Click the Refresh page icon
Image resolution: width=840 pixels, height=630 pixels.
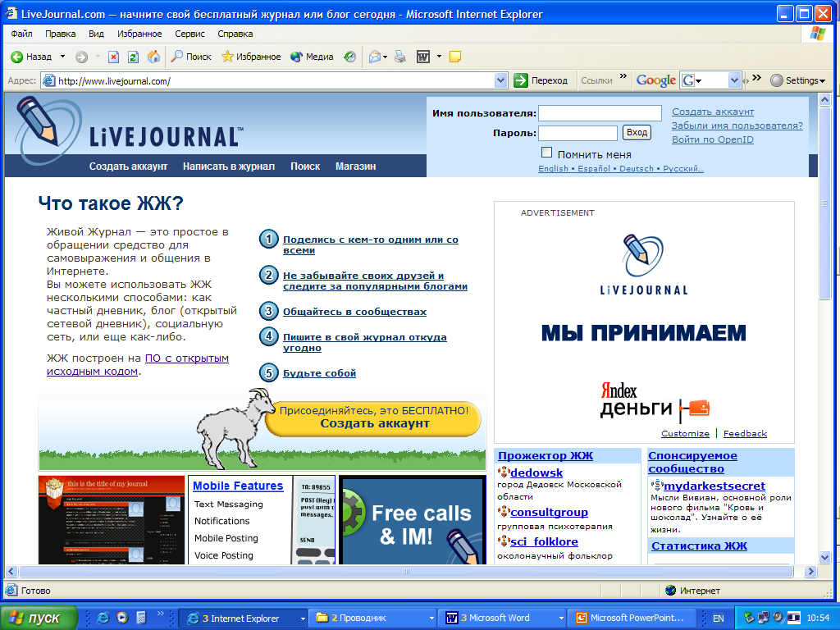click(x=134, y=57)
